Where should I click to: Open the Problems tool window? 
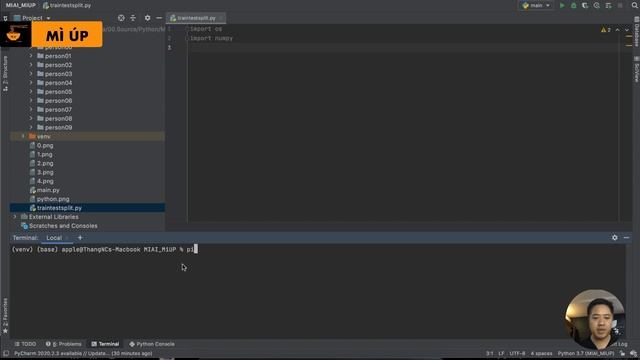coord(64,344)
